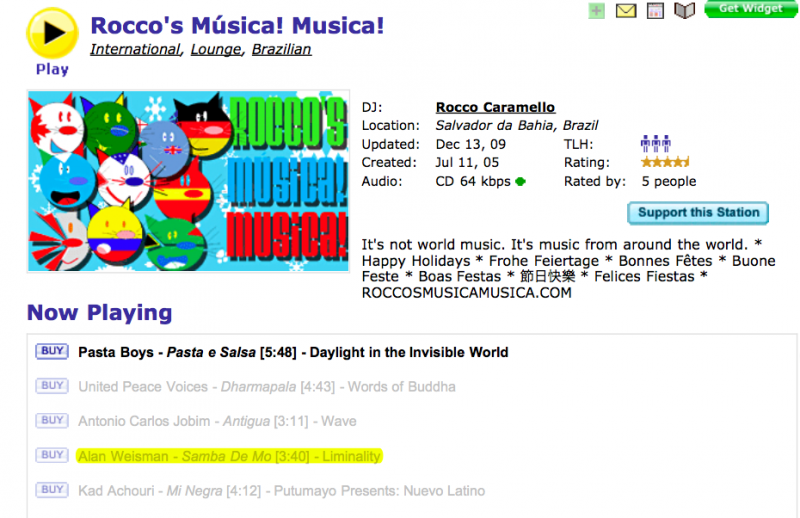Click the TLH listener figures icon
Viewport: 800px width, 518px height.
[x=655, y=144]
